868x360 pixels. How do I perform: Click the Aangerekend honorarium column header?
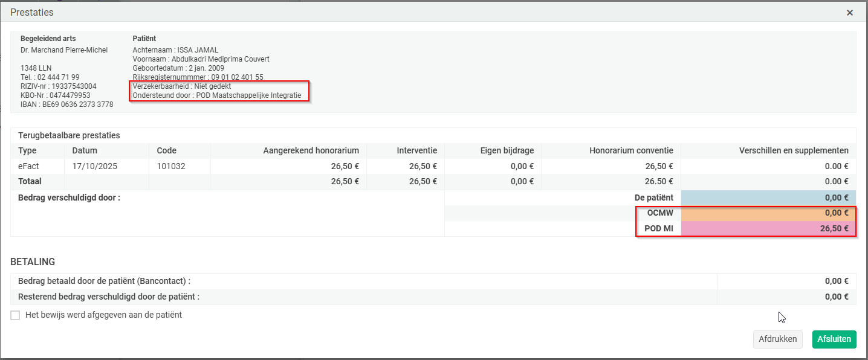pyautogui.click(x=311, y=150)
